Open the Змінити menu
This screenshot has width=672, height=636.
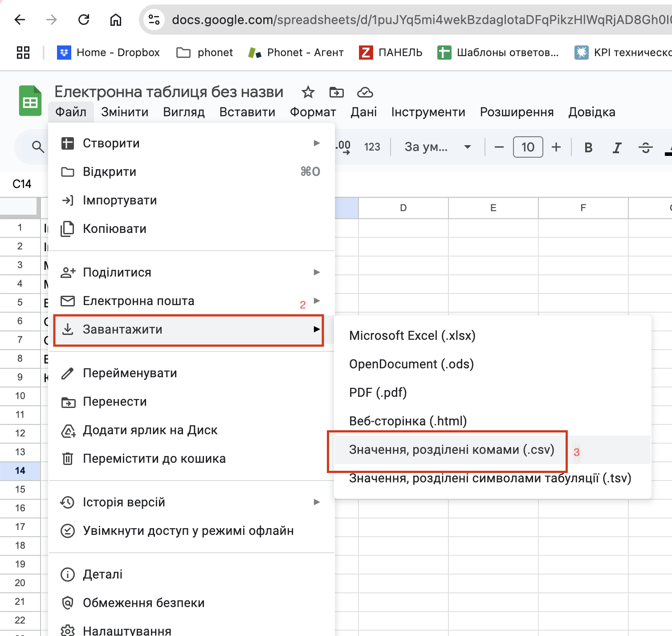125,112
